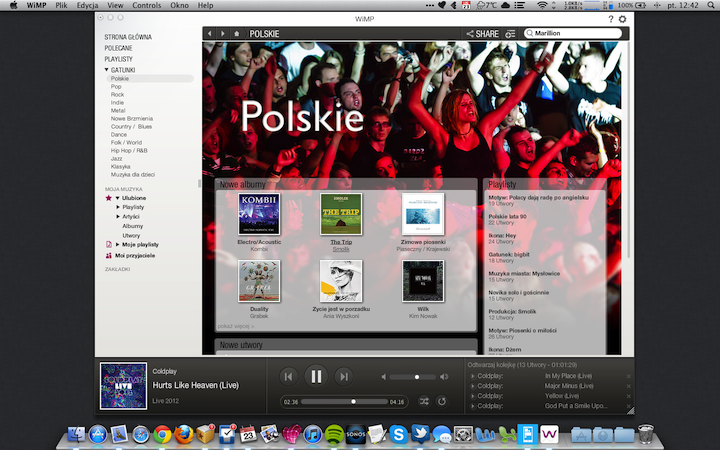Remove In My Place (Live) from queue
Viewport: 720px width, 450px height.
[629, 376]
